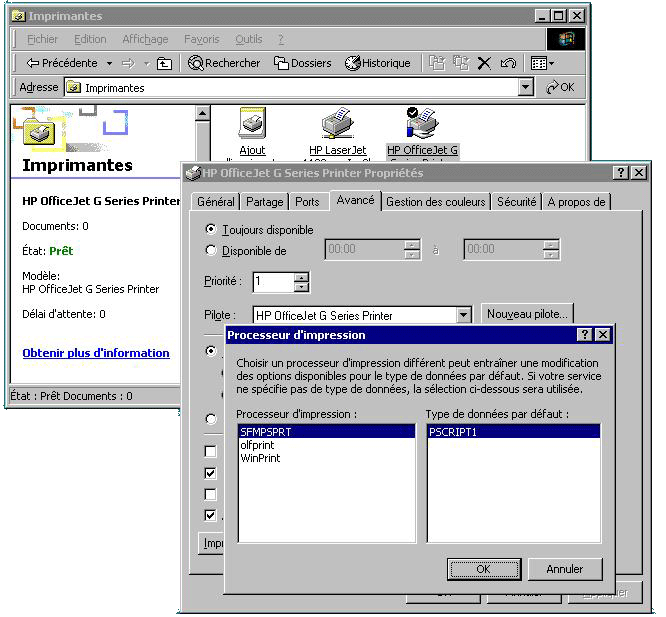Select the HP OfficeJet G printer icon

coord(423,132)
